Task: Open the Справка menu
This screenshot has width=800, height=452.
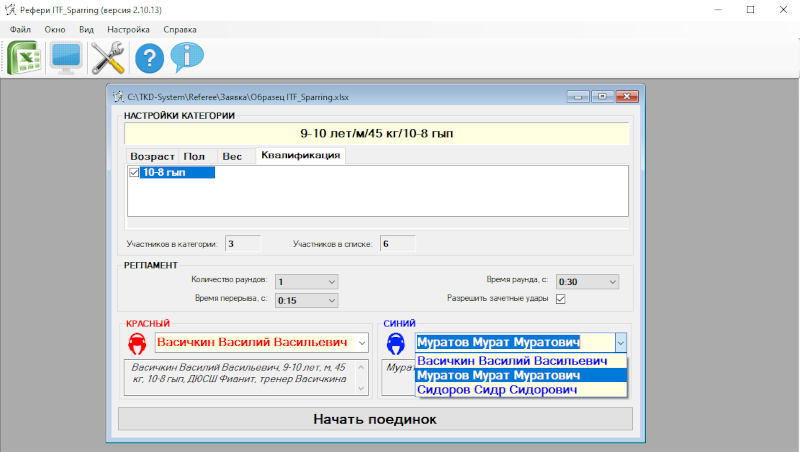Action: tap(179, 30)
